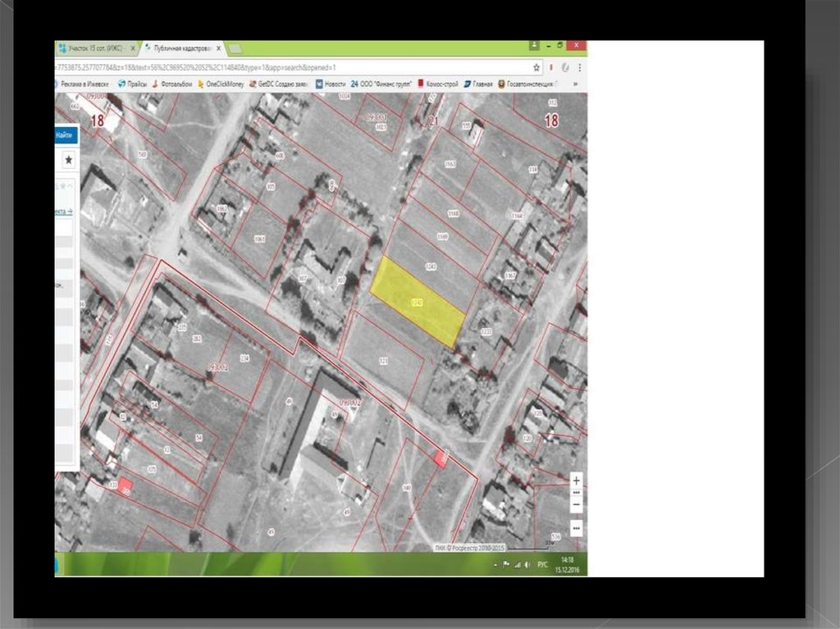Click into the browser address bar

(287, 67)
